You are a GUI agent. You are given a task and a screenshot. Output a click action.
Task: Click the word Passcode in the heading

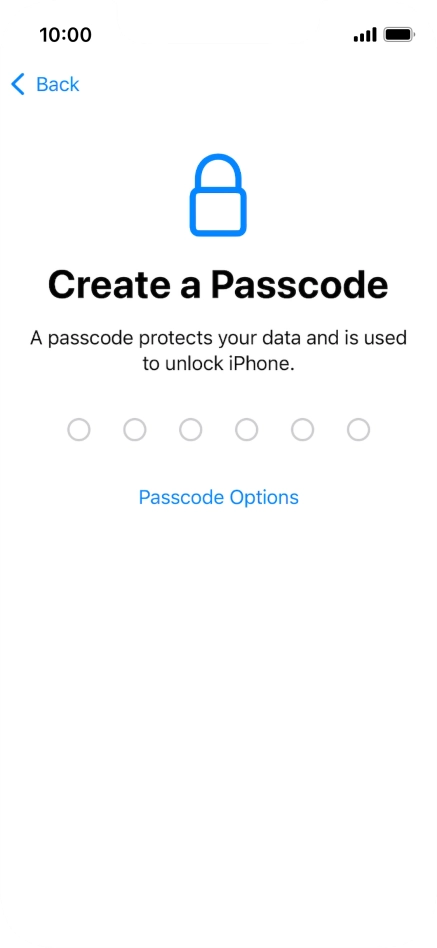pyautogui.click(x=300, y=284)
